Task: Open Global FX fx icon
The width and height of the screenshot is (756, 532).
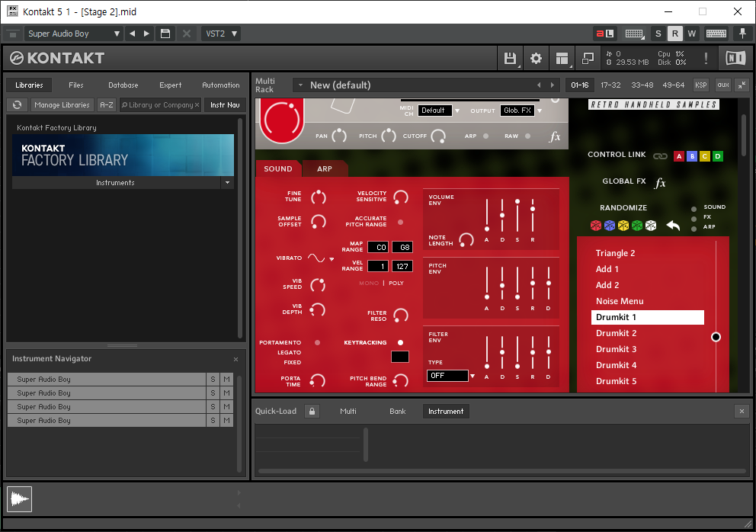Action: pyautogui.click(x=660, y=182)
